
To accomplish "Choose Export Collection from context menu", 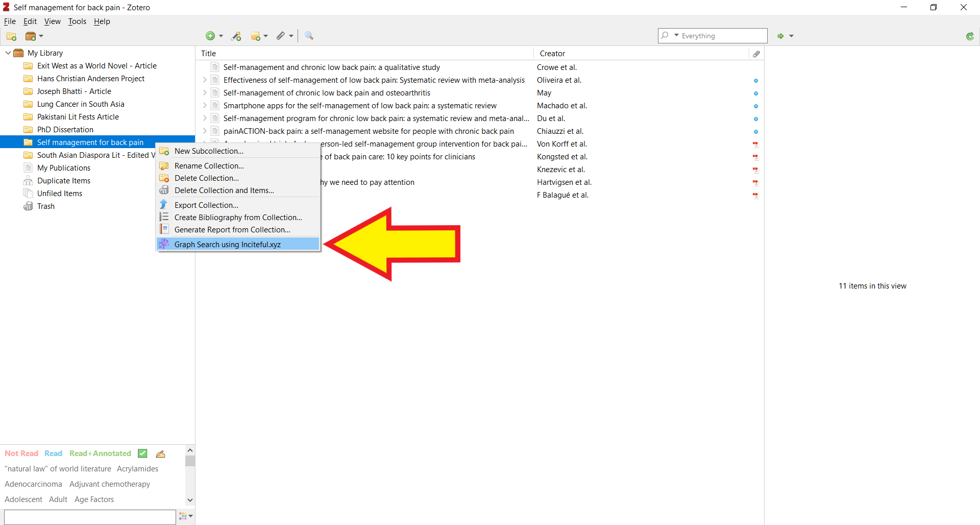I will [238, 205].
